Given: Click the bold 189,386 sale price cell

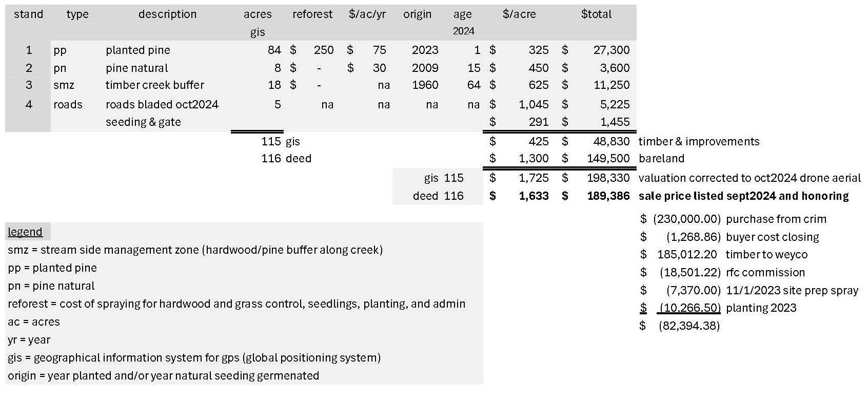Looking at the screenshot, I should [x=608, y=196].
